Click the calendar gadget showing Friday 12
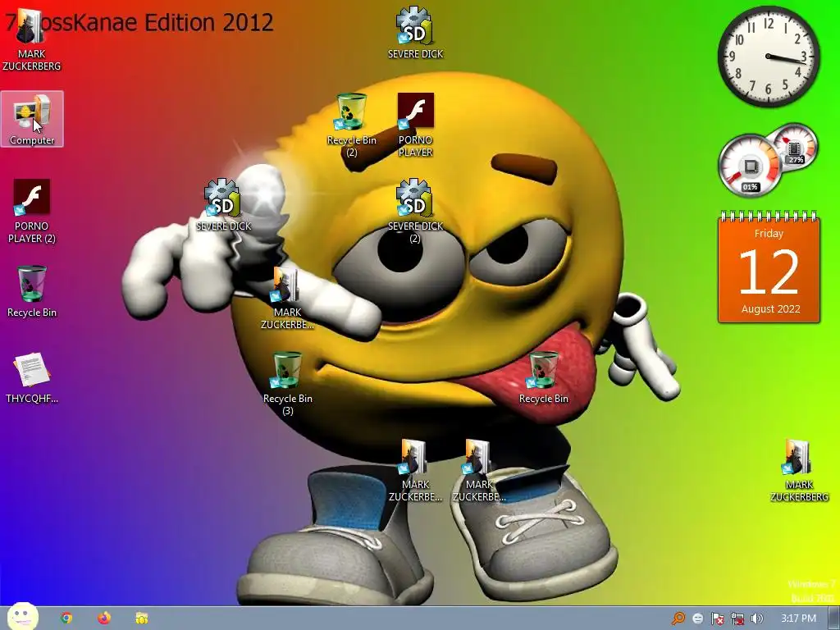This screenshot has width=840, height=630. (x=769, y=267)
